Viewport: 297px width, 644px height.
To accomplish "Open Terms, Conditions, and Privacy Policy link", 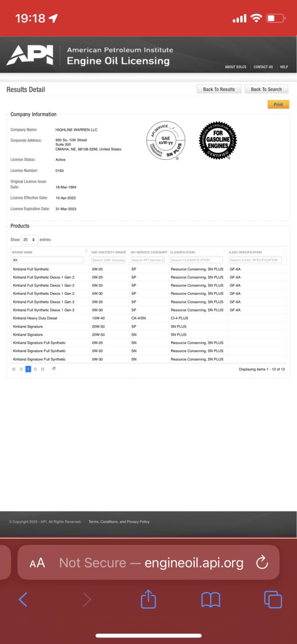I will (x=119, y=522).
